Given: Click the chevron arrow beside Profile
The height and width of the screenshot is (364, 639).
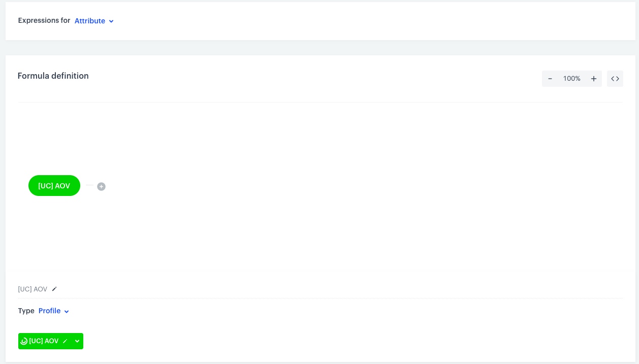Looking at the screenshot, I should (x=67, y=311).
